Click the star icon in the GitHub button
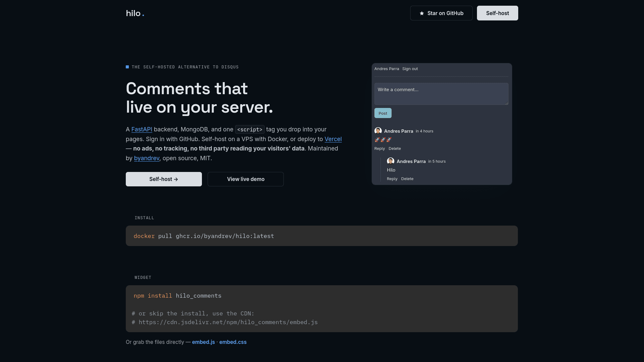Screen dimensions: 644x362 coord(422,13)
